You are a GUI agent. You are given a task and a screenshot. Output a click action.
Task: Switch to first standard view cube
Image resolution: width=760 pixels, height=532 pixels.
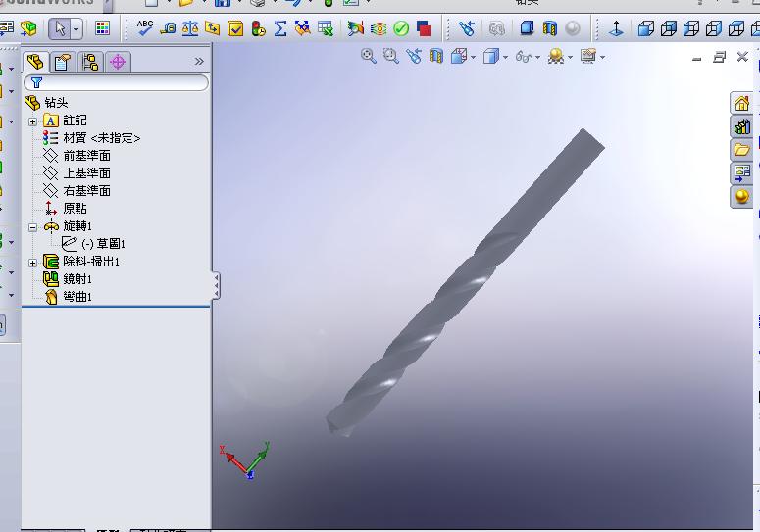click(645, 28)
